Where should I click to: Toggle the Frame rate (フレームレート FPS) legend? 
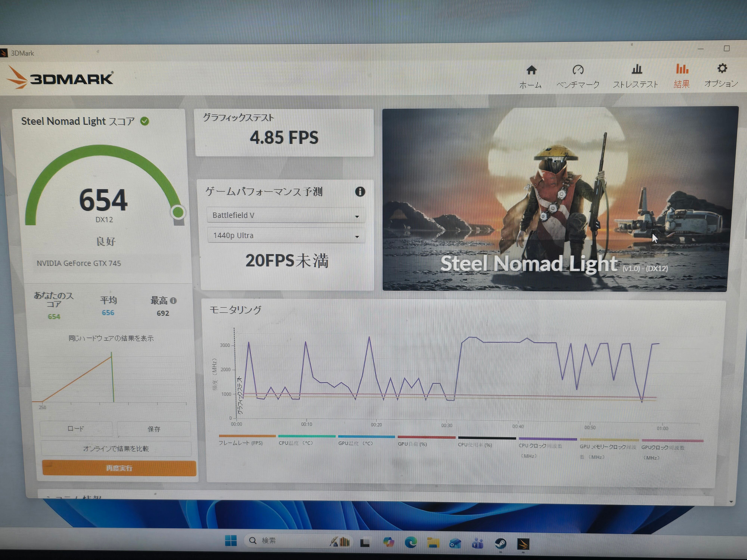pos(241,443)
